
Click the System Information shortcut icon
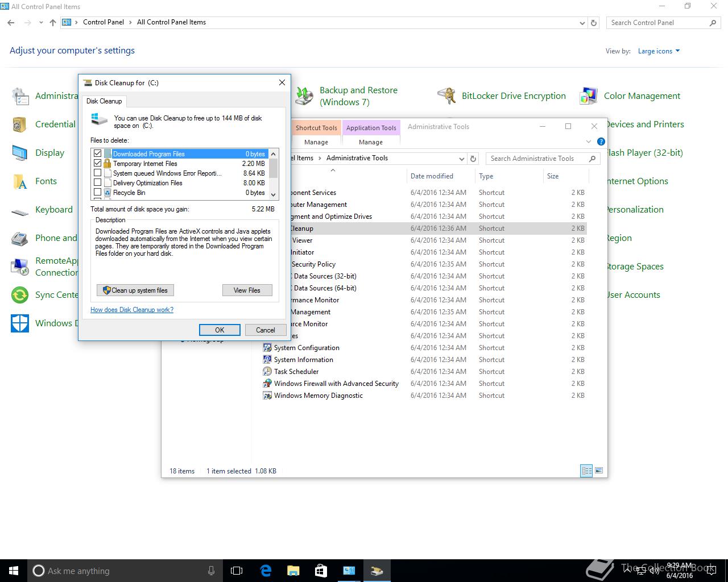point(267,359)
